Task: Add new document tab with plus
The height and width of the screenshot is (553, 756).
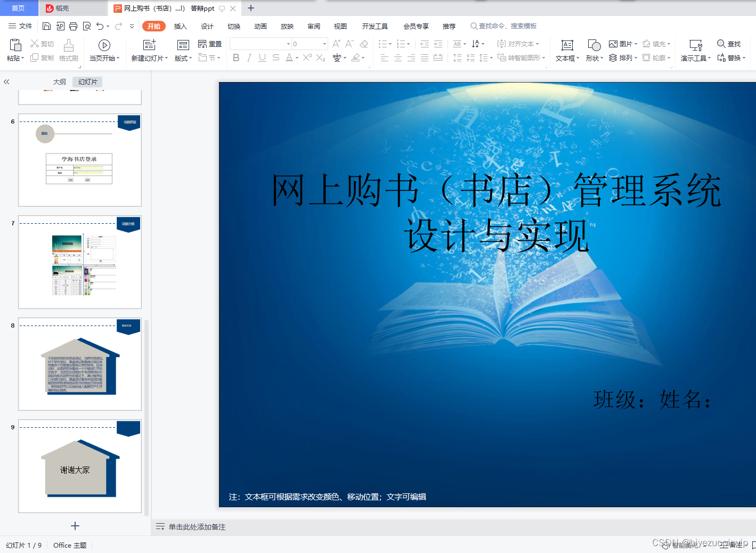Action: (x=251, y=8)
